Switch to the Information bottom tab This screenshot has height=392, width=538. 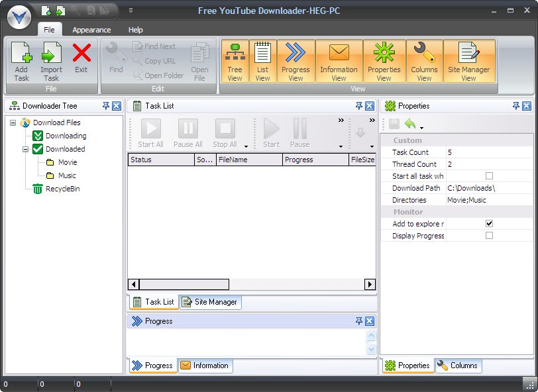pyautogui.click(x=205, y=366)
